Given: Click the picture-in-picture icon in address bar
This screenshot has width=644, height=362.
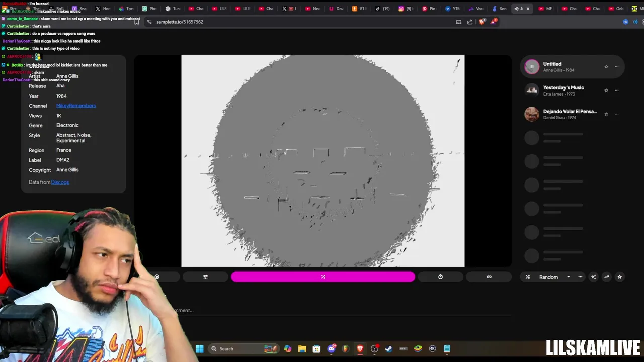Looking at the screenshot, I should pos(458,22).
